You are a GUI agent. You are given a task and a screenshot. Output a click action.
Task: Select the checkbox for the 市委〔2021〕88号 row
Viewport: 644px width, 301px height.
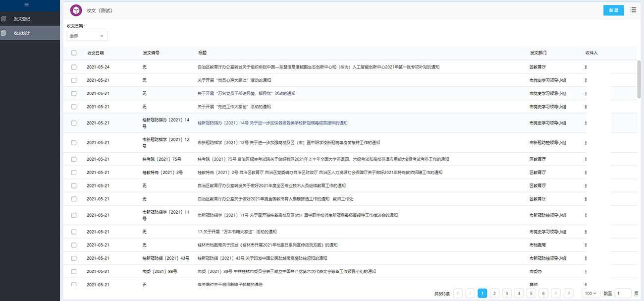(74, 271)
